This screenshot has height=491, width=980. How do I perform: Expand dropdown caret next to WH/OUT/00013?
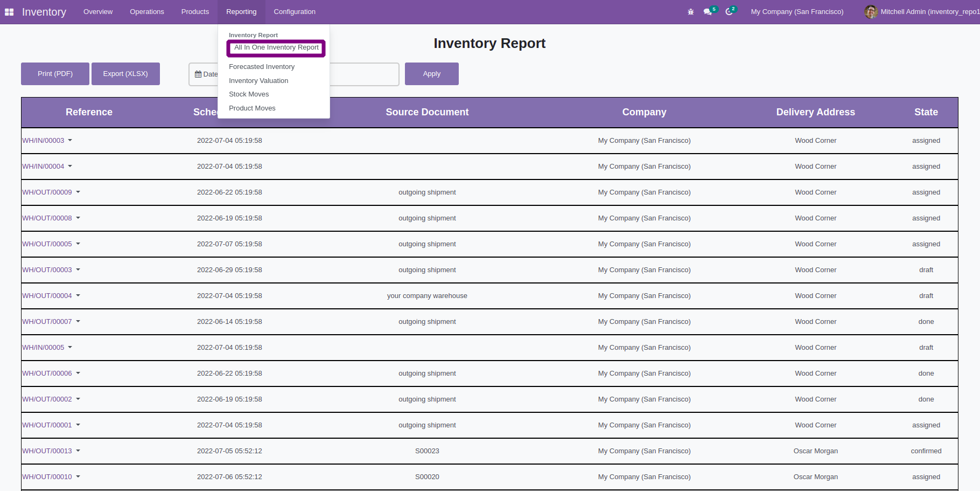(78, 451)
